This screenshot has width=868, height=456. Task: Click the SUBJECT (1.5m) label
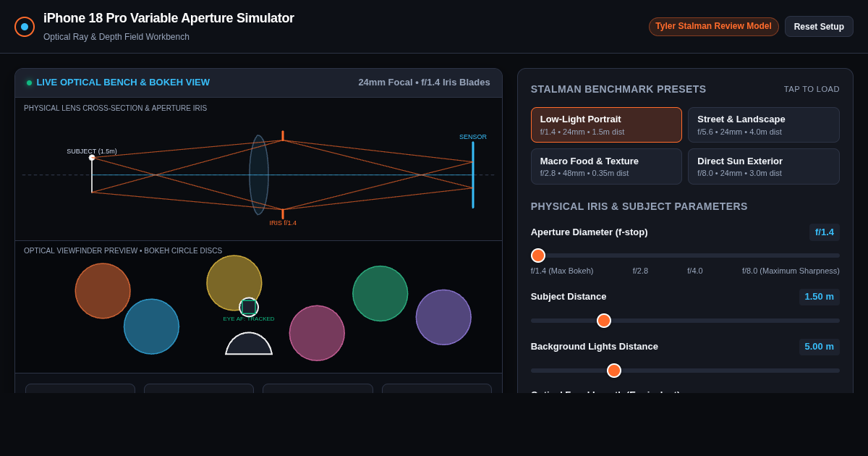tap(92, 151)
